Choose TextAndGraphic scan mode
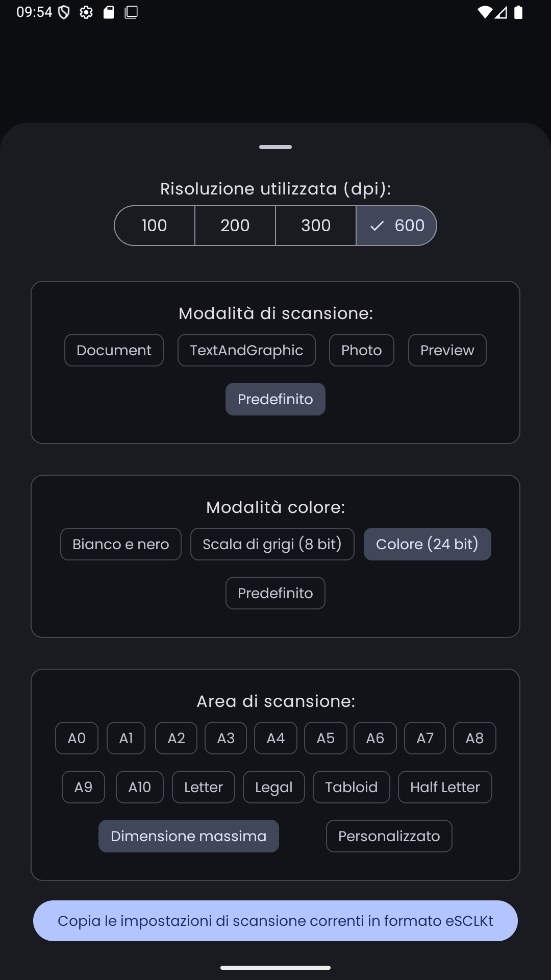The image size is (551, 980). 246,350
